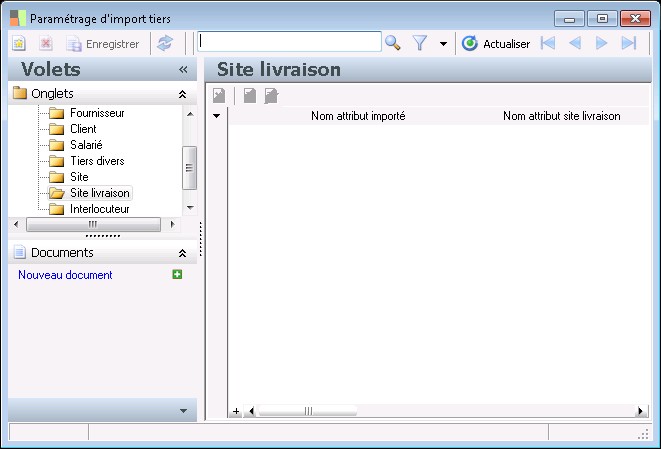Select the Site livraison folder
This screenshot has width=661, height=449.
pos(90,193)
